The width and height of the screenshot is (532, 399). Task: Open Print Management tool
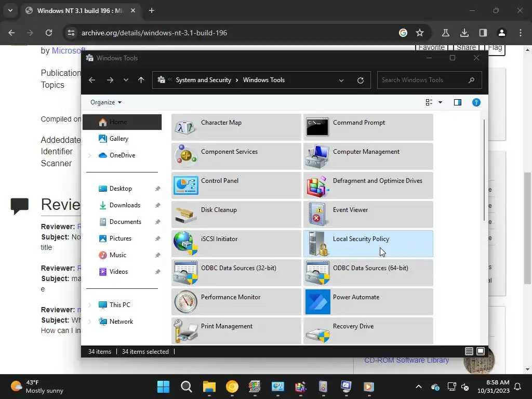[x=236, y=331]
